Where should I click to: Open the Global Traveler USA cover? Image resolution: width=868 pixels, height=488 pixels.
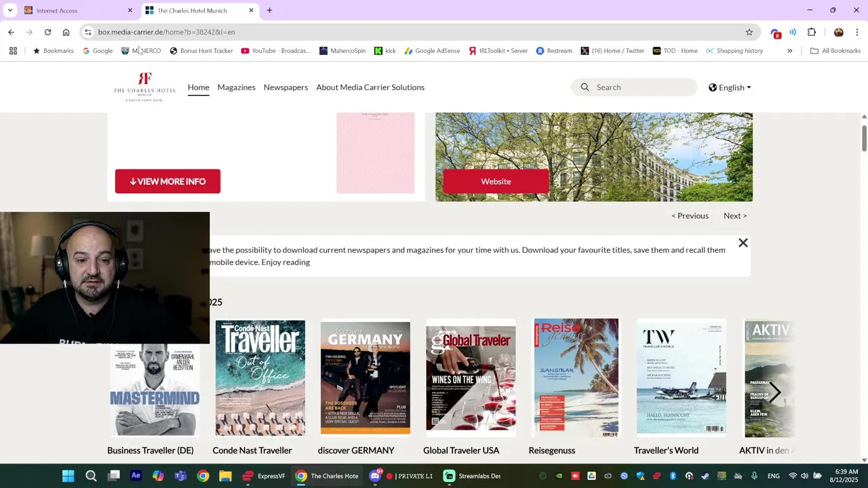coord(471,378)
